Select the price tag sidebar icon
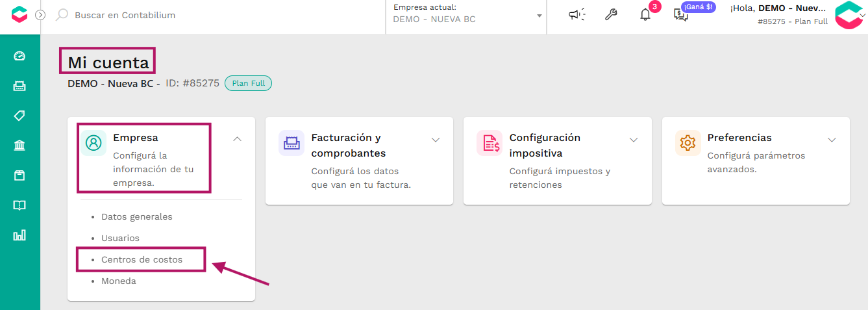The width and height of the screenshot is (868, 310). (19, 116)
